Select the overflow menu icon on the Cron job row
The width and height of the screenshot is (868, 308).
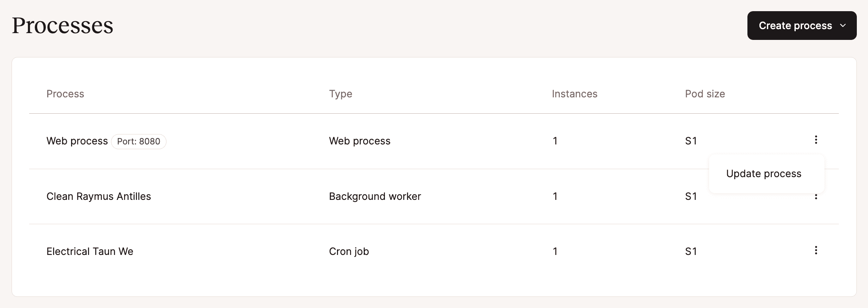coord(816,251)
